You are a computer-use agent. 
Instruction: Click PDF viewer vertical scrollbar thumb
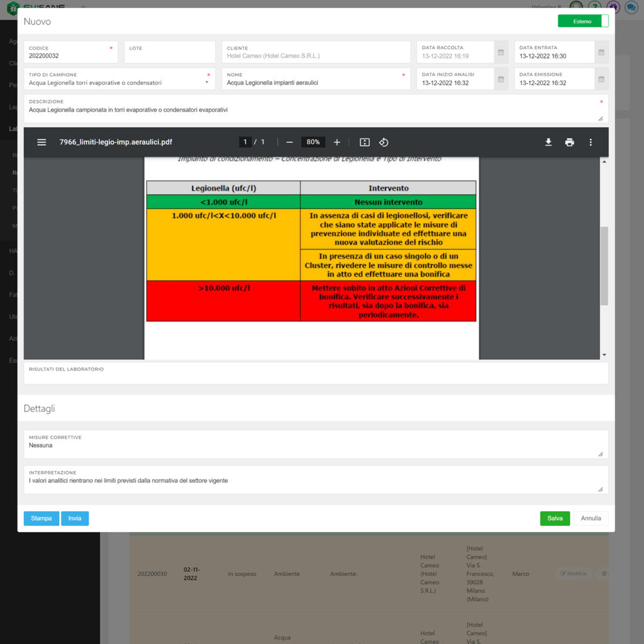tap(604, 266)
